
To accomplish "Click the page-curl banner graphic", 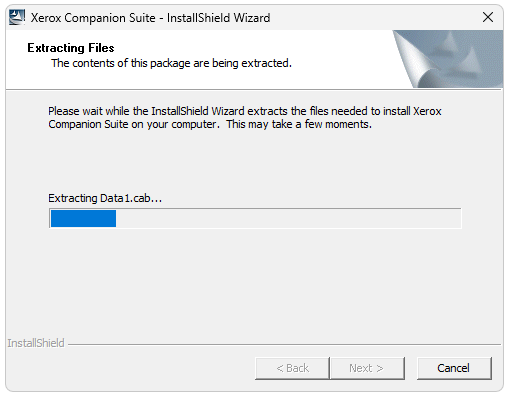I will (x=448, y=59).
